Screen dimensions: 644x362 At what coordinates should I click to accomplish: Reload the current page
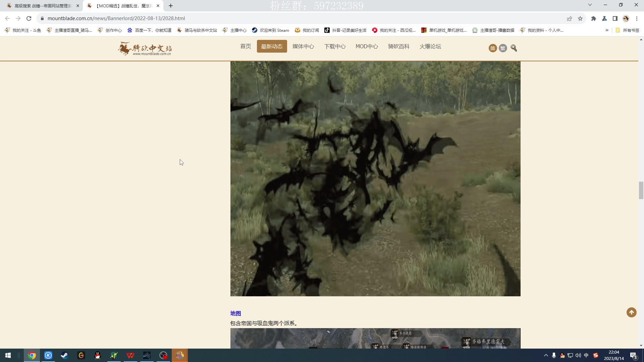tap(29, 18)
